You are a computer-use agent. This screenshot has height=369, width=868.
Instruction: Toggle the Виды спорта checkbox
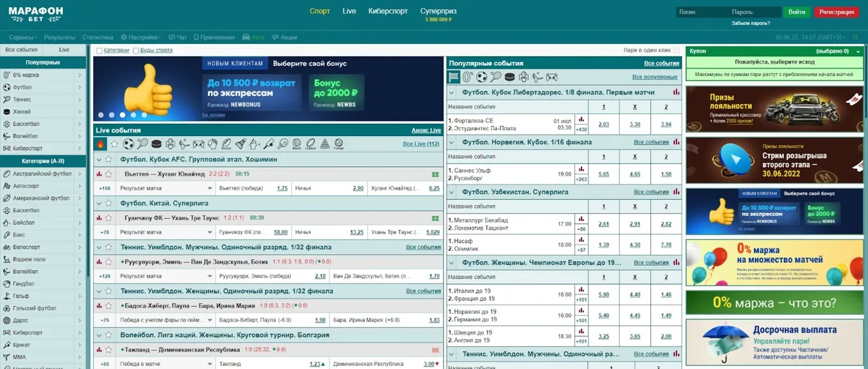coord(136,50)
